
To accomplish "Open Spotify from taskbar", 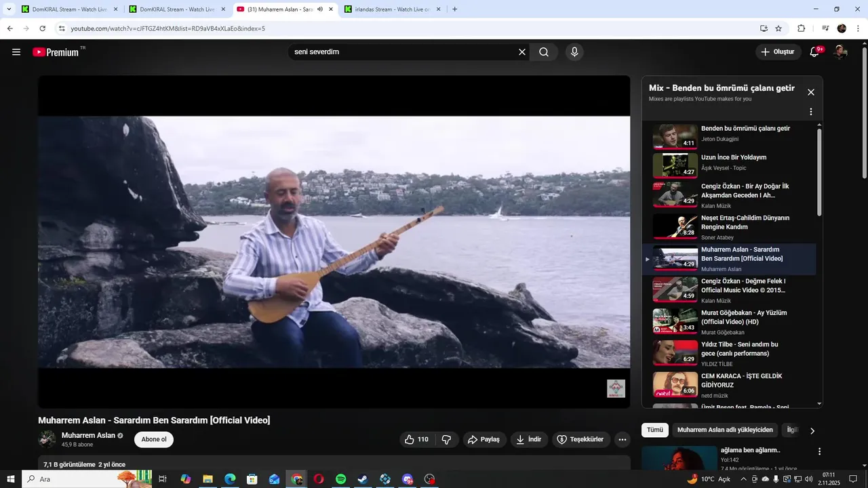I will [341, 479].
